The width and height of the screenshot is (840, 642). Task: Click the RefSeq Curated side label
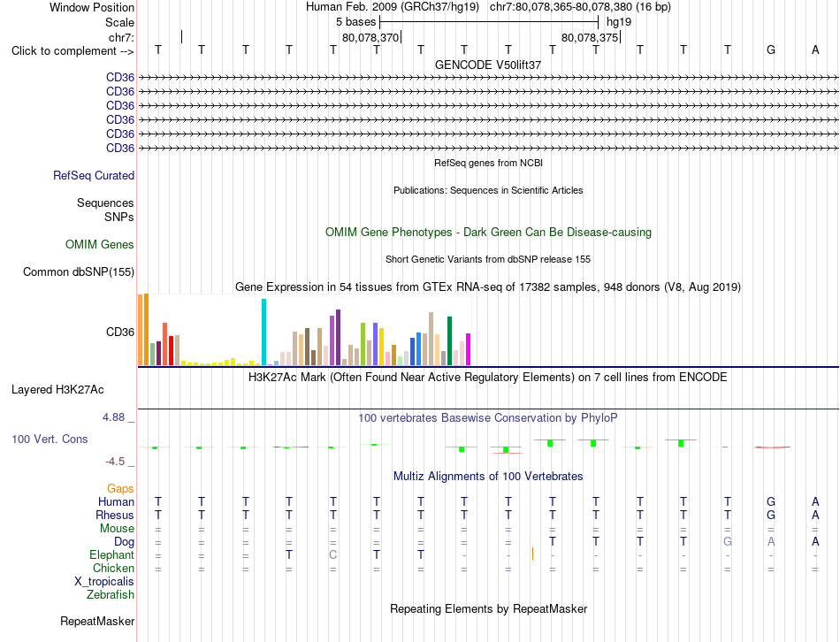click(x=94, y=176)
